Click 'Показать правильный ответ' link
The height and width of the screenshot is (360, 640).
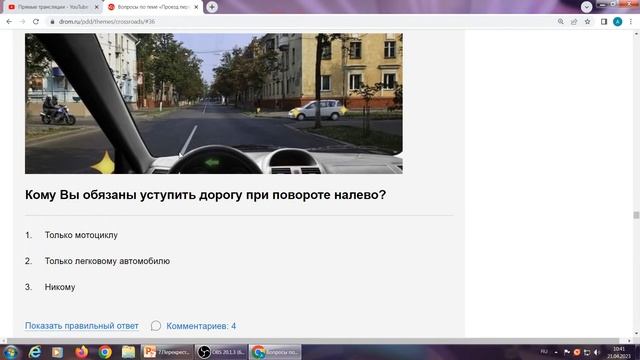coord(82,326)
